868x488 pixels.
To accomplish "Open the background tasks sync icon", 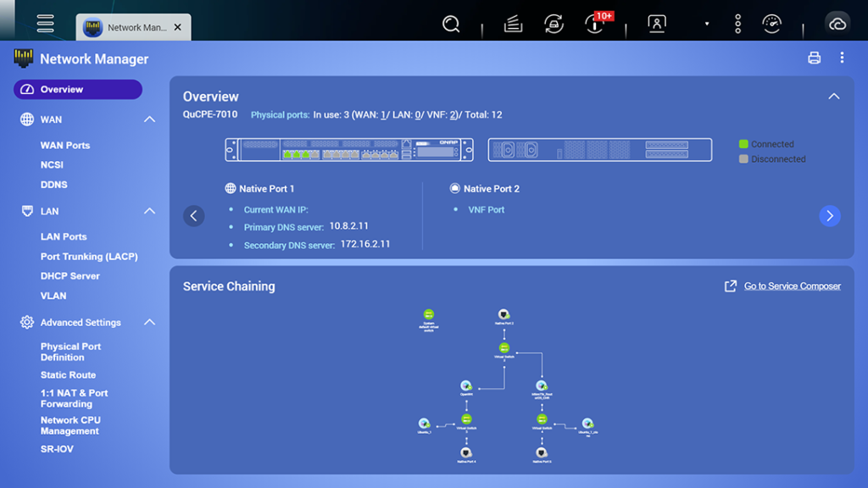I will click(554, 23).
